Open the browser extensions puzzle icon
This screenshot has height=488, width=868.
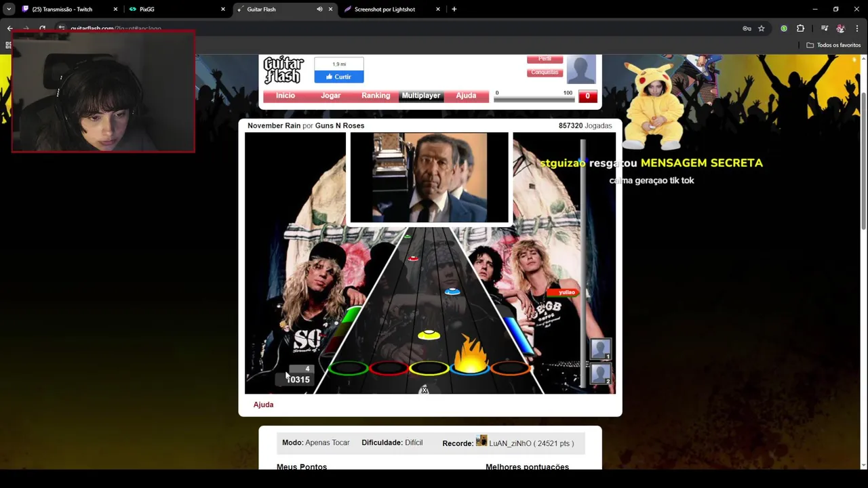click(800, 28)
